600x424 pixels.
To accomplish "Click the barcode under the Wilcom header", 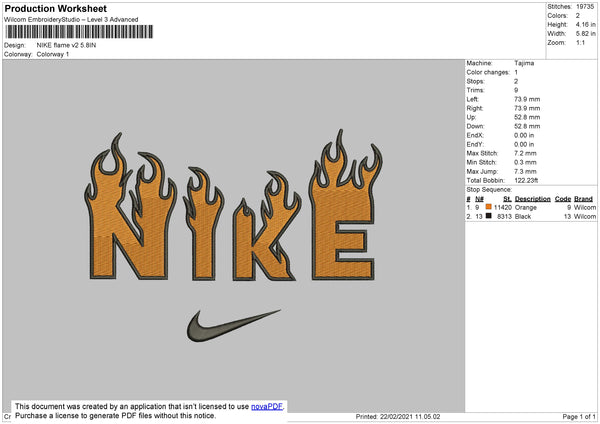I will 79,32.
